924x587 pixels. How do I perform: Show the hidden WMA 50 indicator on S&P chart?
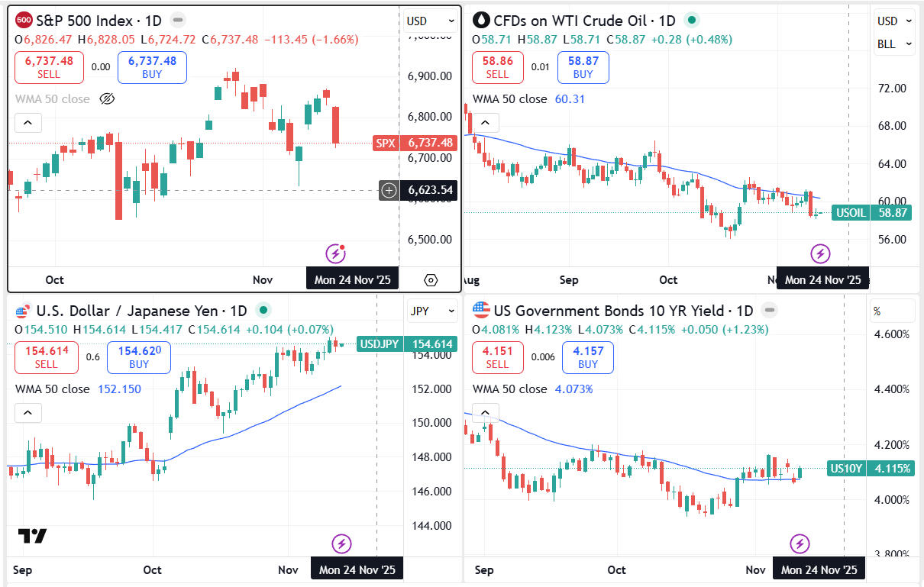[107, 99]
